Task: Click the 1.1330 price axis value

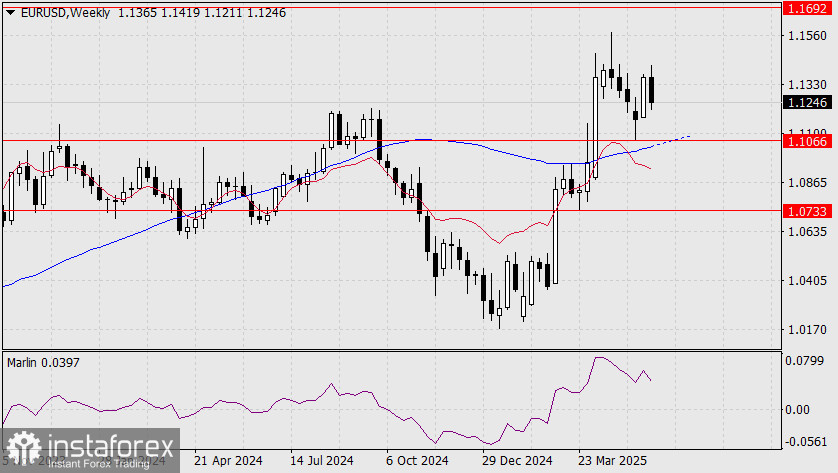Action: (807, 84)
